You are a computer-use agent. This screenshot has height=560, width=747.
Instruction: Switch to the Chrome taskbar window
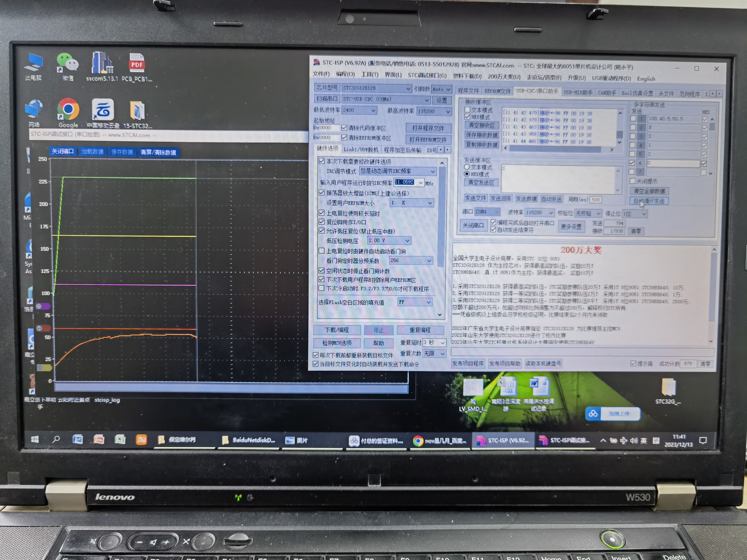click(440, 441)
